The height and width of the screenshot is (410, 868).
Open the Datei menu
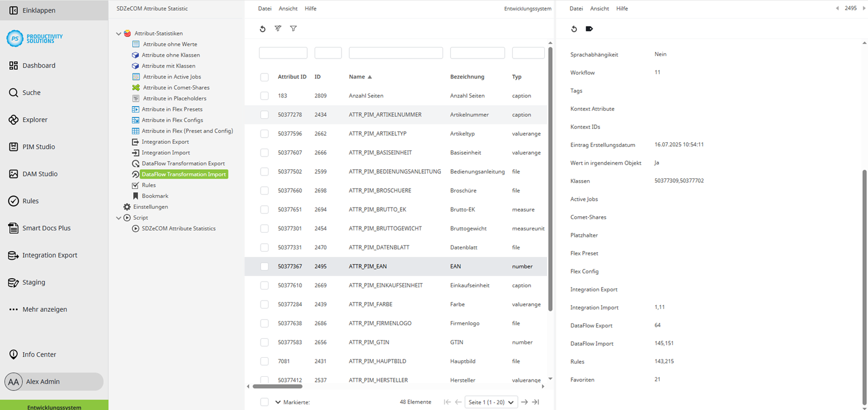(266, 8)
